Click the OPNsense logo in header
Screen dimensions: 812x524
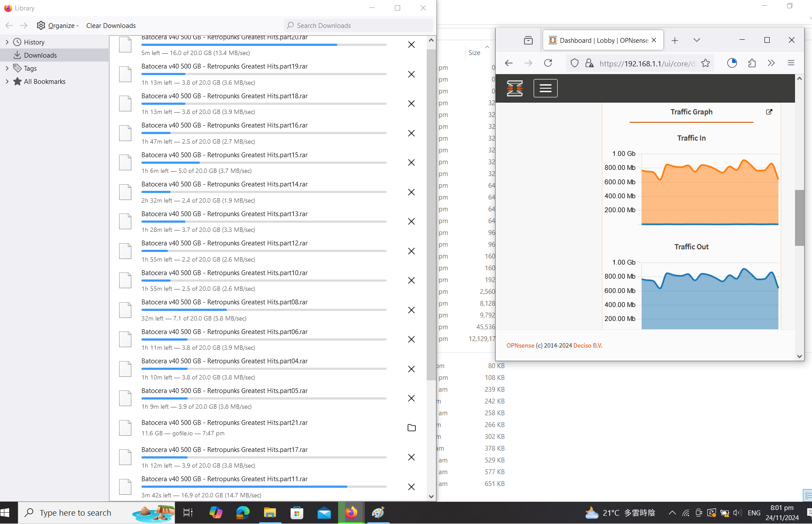[x=515, y=88]
